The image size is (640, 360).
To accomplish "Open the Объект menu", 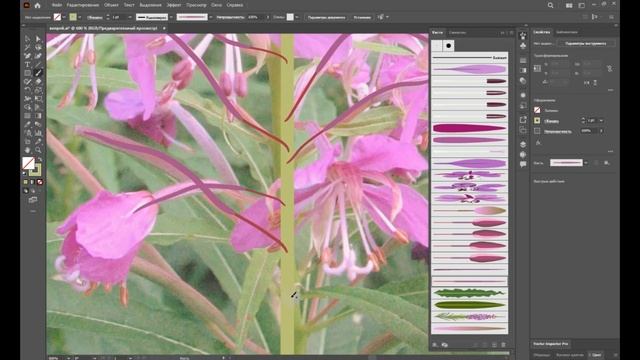I will pyautogui.click(x=111, y=5).
